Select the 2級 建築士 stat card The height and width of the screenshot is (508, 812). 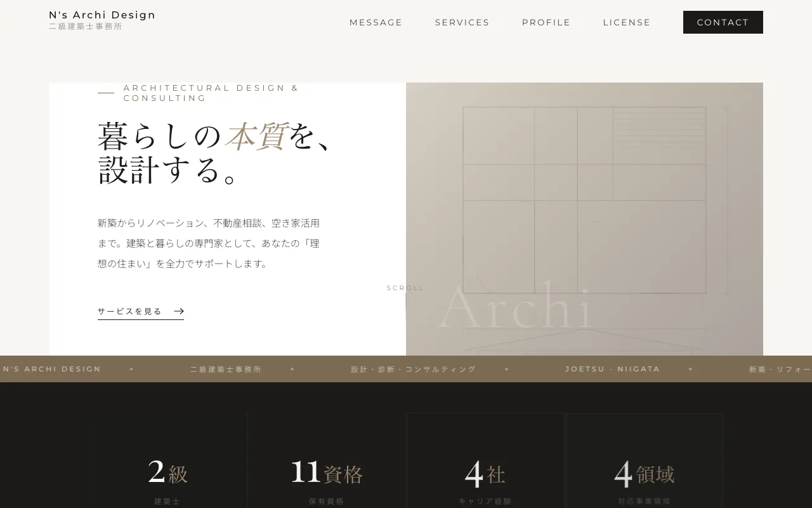click(167, 461)
